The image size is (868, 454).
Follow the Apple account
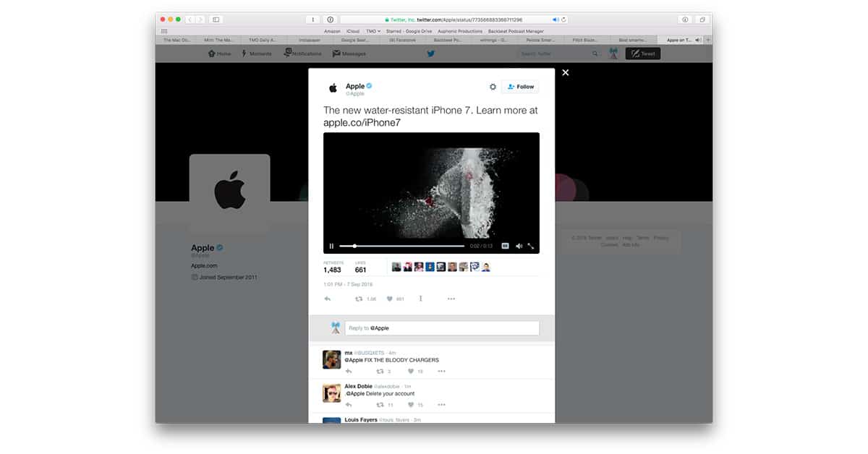click(x=521, y=87)
